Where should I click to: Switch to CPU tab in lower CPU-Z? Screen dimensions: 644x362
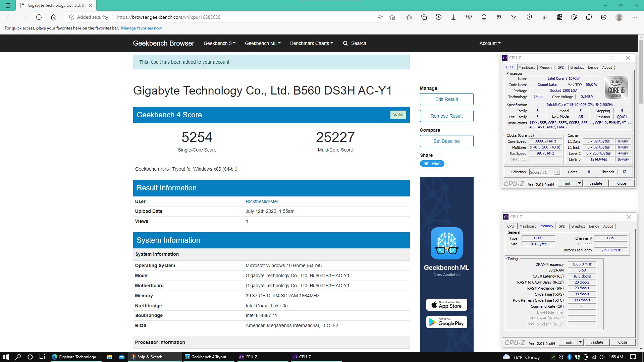(x=511, y=226)
